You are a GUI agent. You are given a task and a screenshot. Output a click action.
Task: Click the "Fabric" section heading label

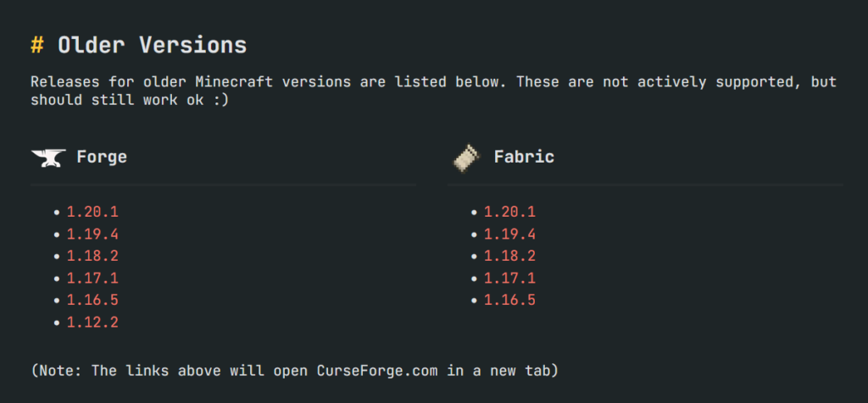524,157
